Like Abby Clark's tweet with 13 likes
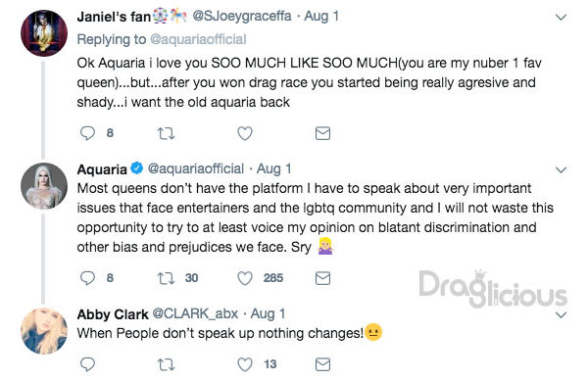This screenshot has height=381, width=588. (245, 364)
